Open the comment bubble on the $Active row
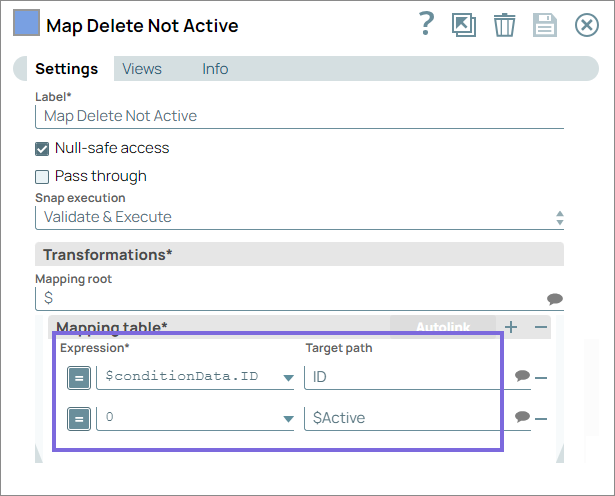This screenshot has height=496, width=615. click(x=522, y=417)
